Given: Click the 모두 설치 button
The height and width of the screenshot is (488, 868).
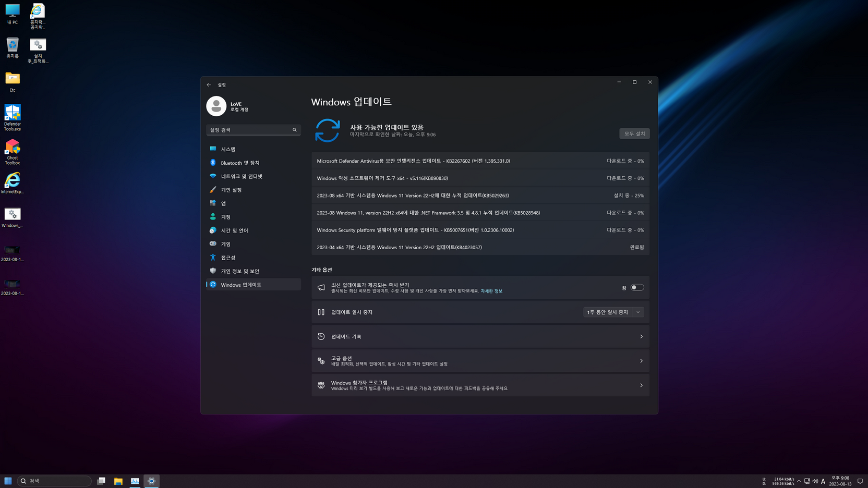Looking at the screenshot, I should click(x=634, y=133).
